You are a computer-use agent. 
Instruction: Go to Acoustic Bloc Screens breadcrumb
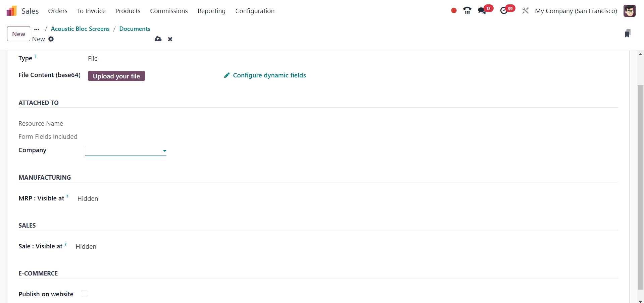click(80, 29)
